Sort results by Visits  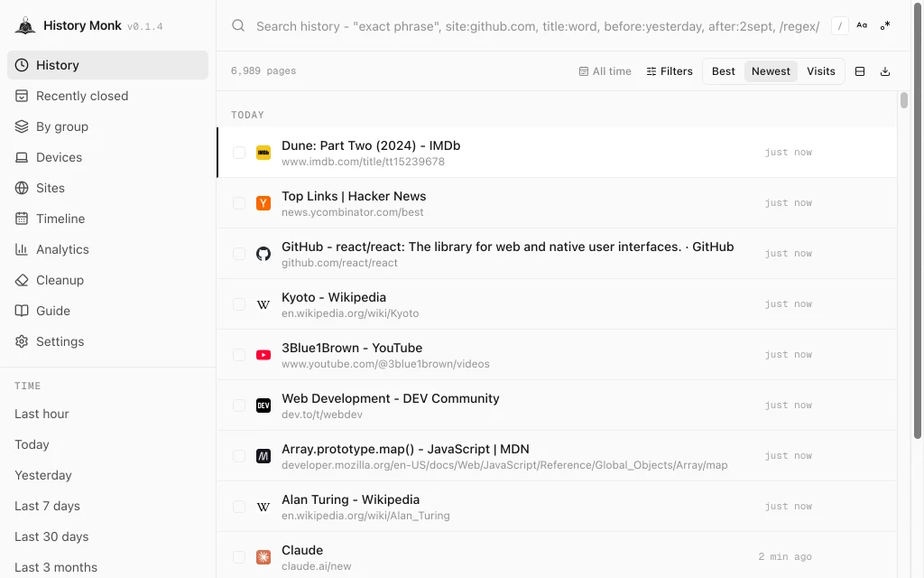pos(821,71)
